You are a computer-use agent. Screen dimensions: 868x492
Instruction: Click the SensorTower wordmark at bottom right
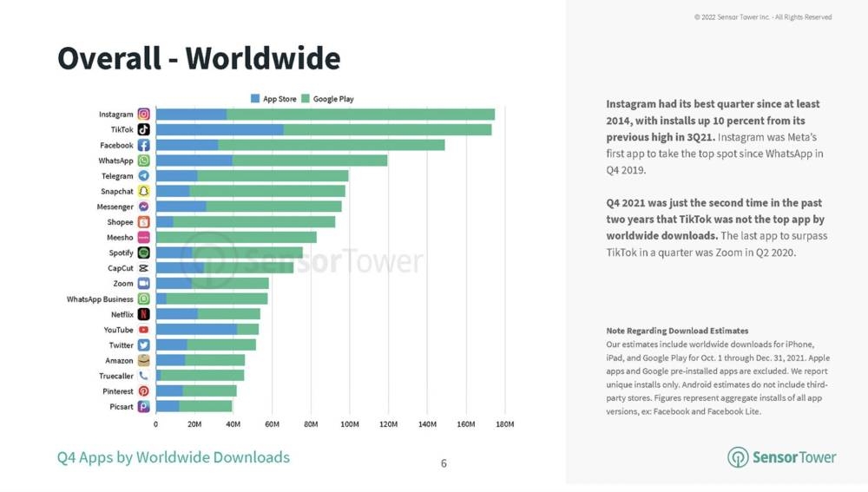point(794,457)
